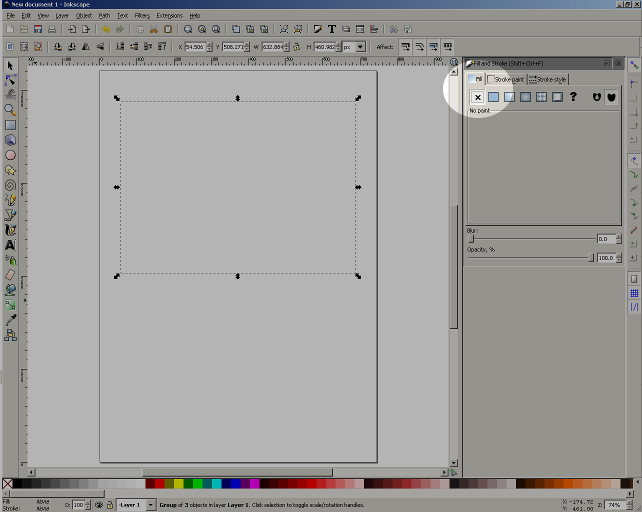Choose the Unknown paint question mark icon
The width and height of the screenshot is (642, 512).
point(573,97)
